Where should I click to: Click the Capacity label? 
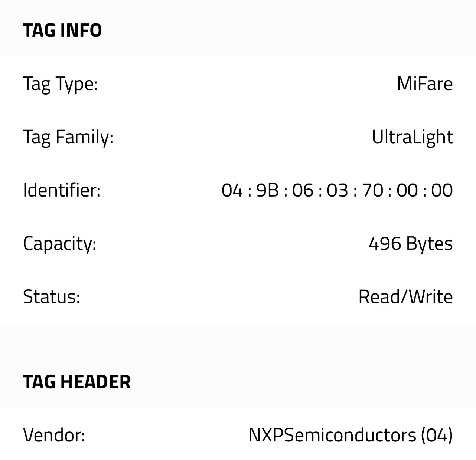tap(59, 243)
